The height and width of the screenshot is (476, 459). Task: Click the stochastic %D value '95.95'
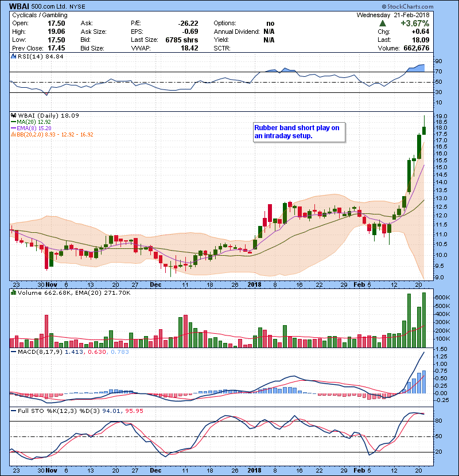point(134,411)
